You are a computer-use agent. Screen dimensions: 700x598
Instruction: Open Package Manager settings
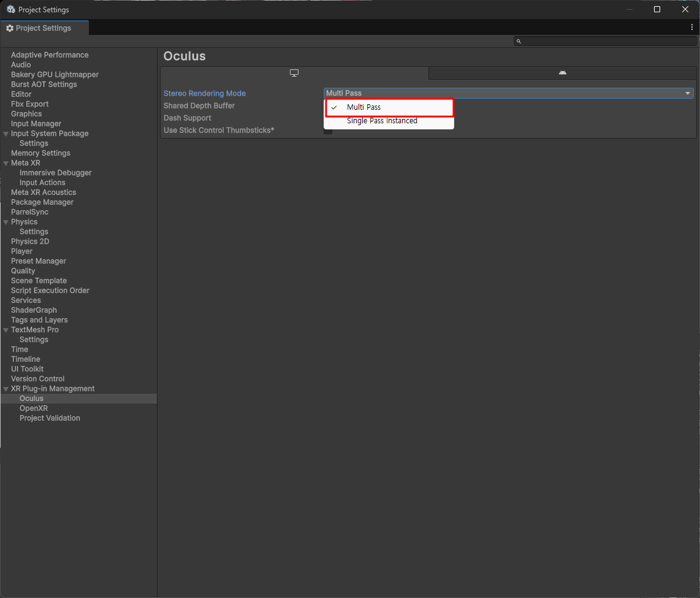coord(42,202)
